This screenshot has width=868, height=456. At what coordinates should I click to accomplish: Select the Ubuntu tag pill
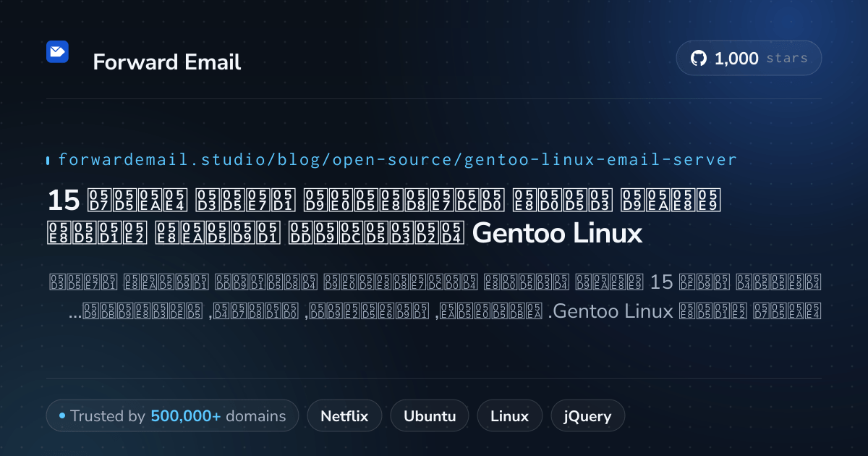point(430,416)
